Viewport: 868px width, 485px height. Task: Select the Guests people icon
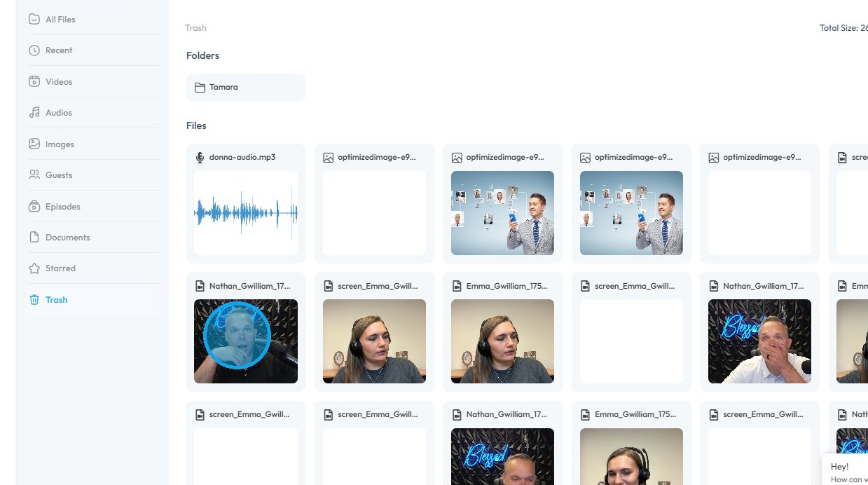pos(34,175)
